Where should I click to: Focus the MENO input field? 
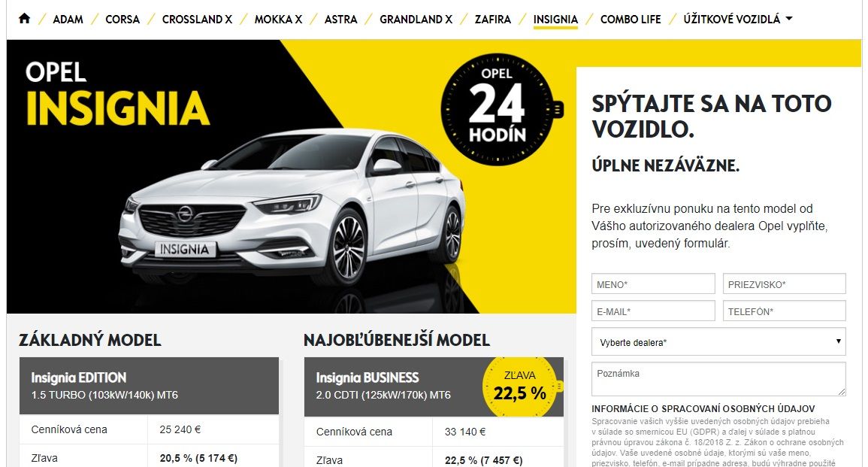coord(653,284)
